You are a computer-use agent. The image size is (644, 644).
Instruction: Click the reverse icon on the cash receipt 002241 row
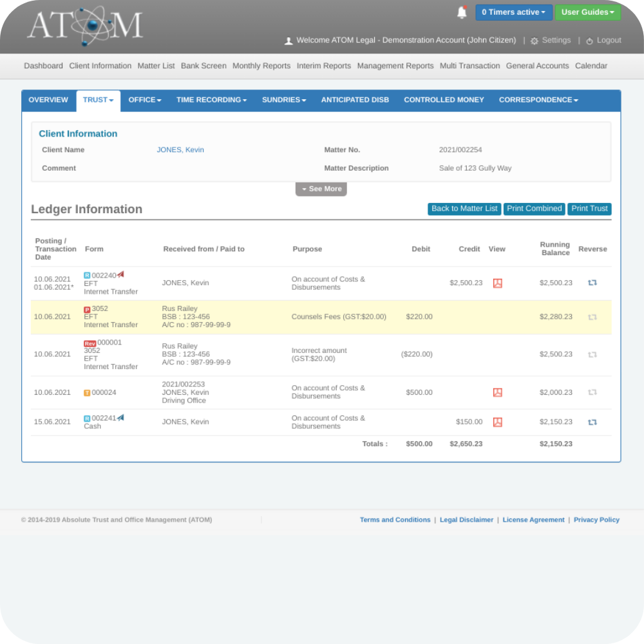pyautogui.click(x=592, y=422)
